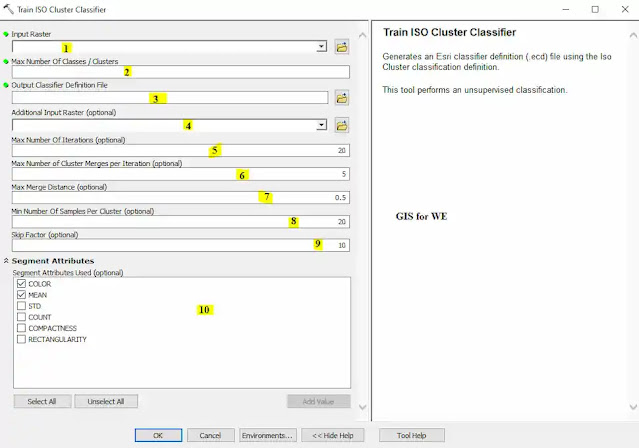Image resolution: width=639 pixels, height=448 pixels.
Task: Enable the STD segment attribute
Action: [22, 306]
